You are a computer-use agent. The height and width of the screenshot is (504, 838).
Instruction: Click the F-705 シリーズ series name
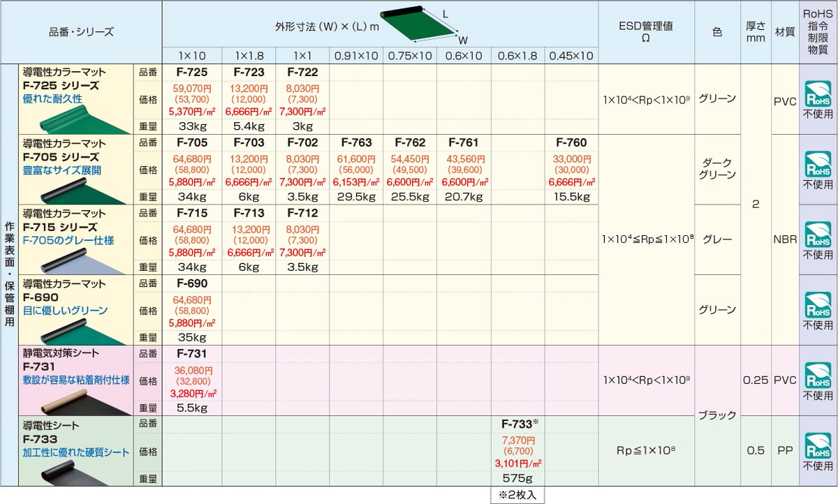point(61,157)
